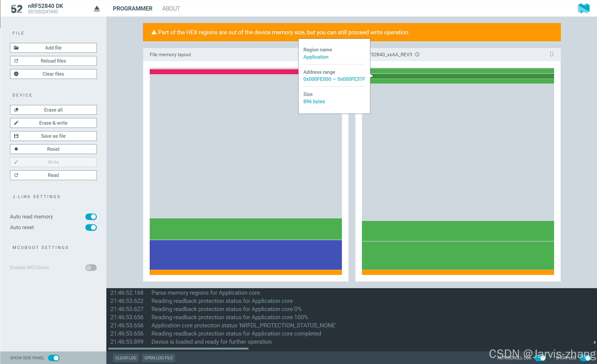The width and height of the screenshot is (597, 364).
Task: Click the blue region in file memory layout
Action: tap(245, 255)
